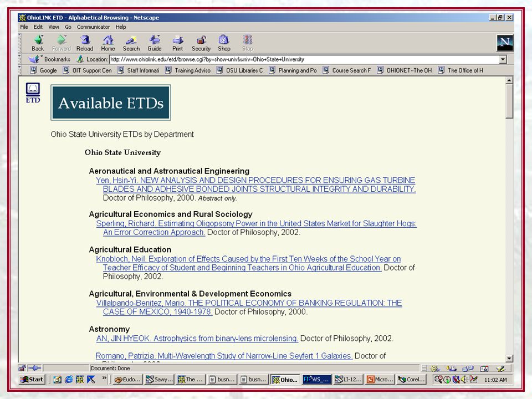Open Yen, Hsin-Yi gas turbine dissertation link
This screenshot has height=399, width=532.
(256, 185)
